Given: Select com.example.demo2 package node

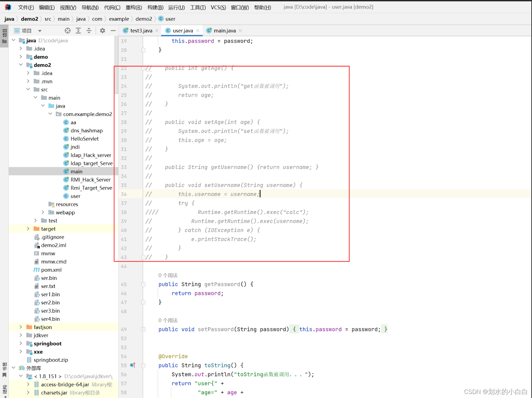Looking at the screenshot, I should click(84, 114).
